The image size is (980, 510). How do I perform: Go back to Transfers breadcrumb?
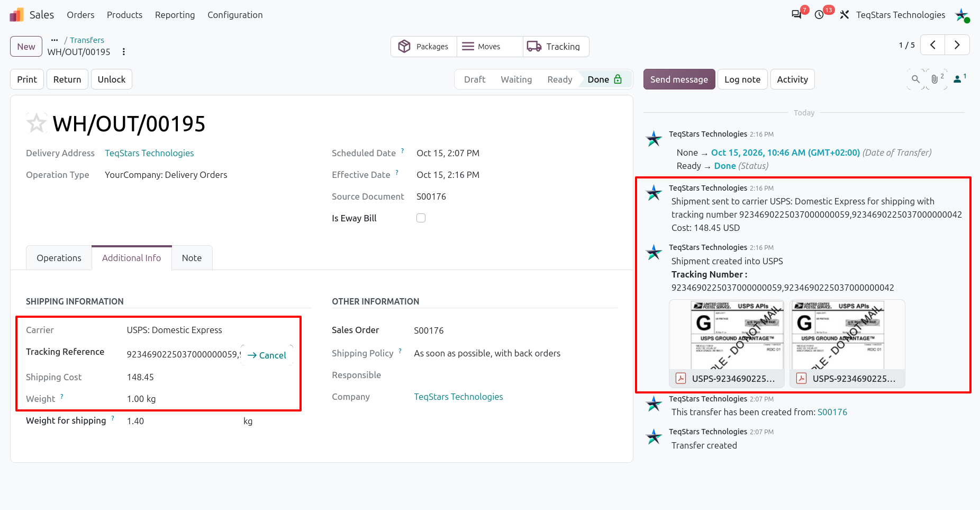tap(87, 40)
